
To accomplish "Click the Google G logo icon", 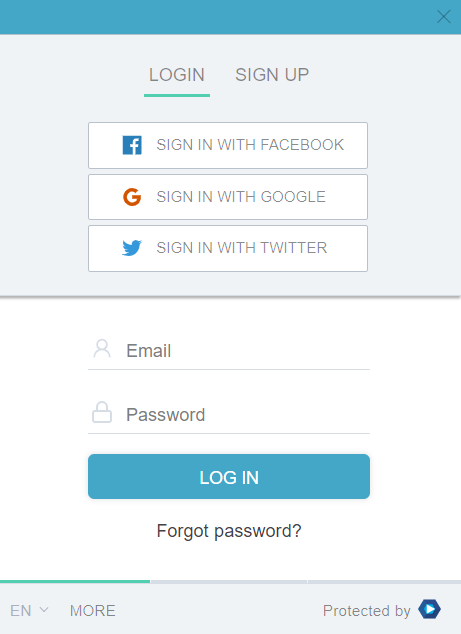I will click(x=132, y=197).
